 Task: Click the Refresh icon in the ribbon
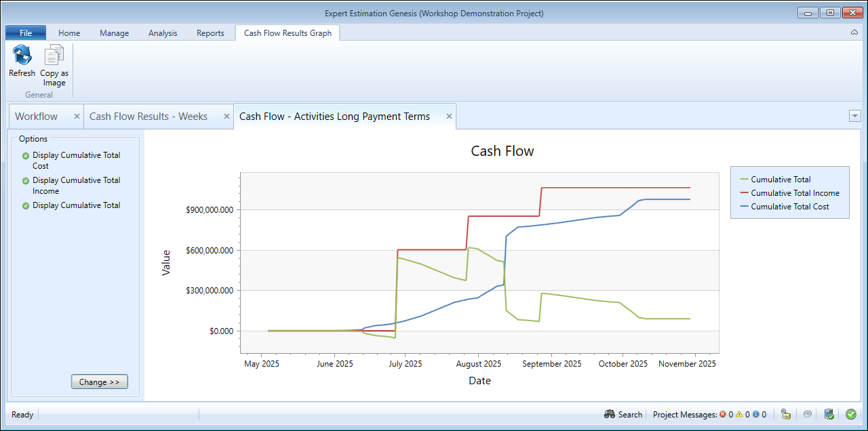[22, 56]
